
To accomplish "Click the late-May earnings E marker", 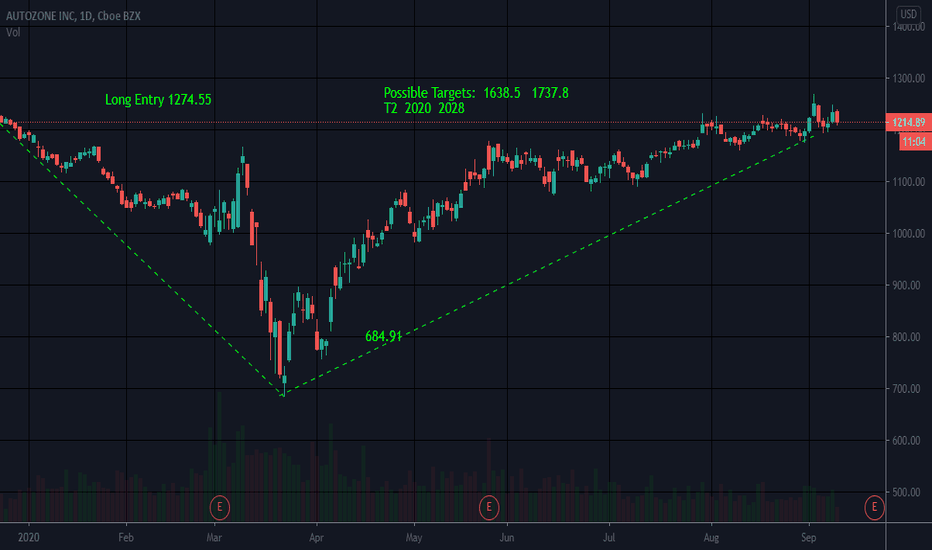I will coord(489,507).
